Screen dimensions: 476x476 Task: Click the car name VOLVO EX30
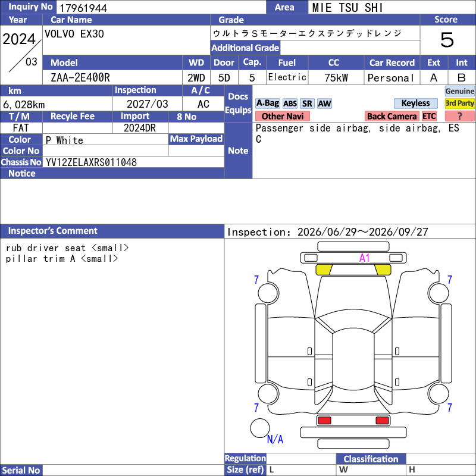(x=74, y=34)
